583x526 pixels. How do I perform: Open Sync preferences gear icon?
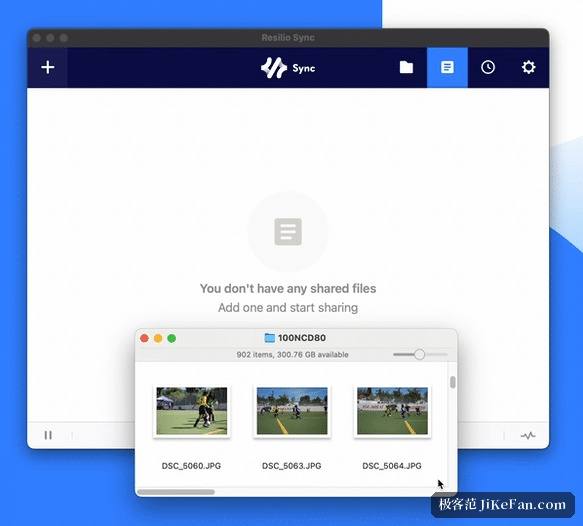click(x=528, y=67)
